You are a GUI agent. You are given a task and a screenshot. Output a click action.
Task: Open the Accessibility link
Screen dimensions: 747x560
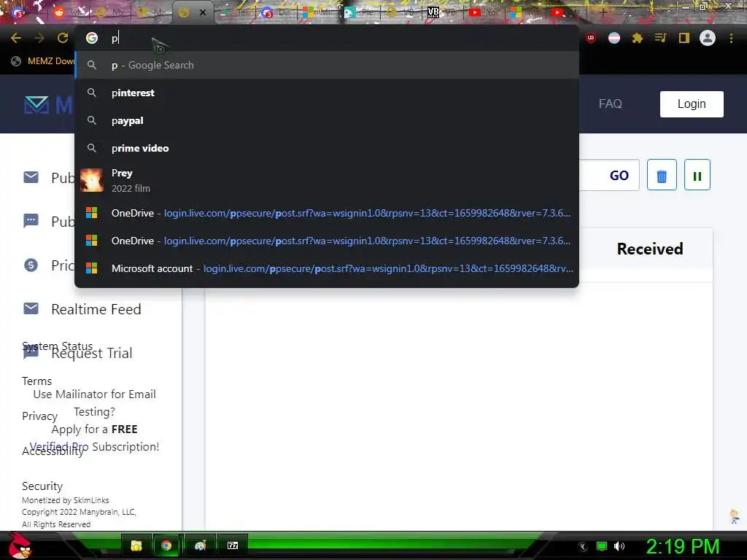[53, 451]
